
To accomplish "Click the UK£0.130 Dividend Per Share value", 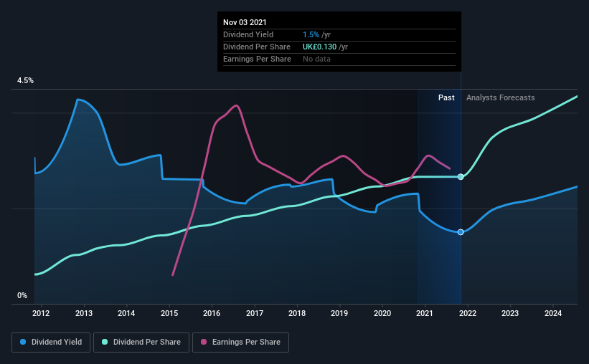I will [320, 47].
